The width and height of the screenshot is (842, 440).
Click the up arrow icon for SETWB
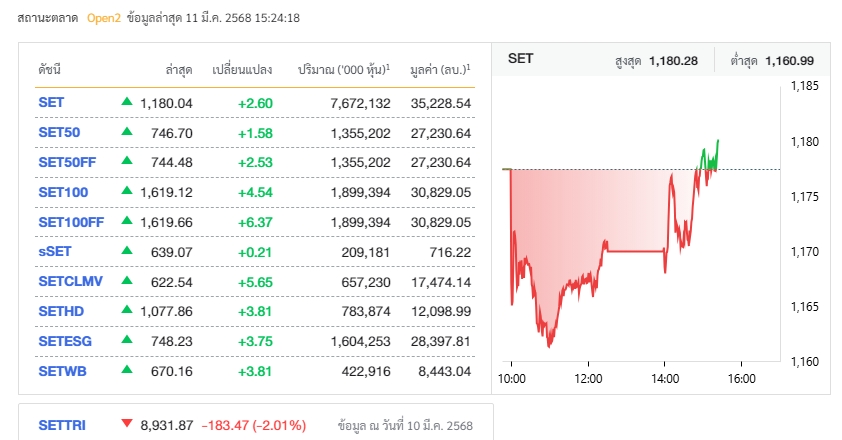click(x=126, y=370)
